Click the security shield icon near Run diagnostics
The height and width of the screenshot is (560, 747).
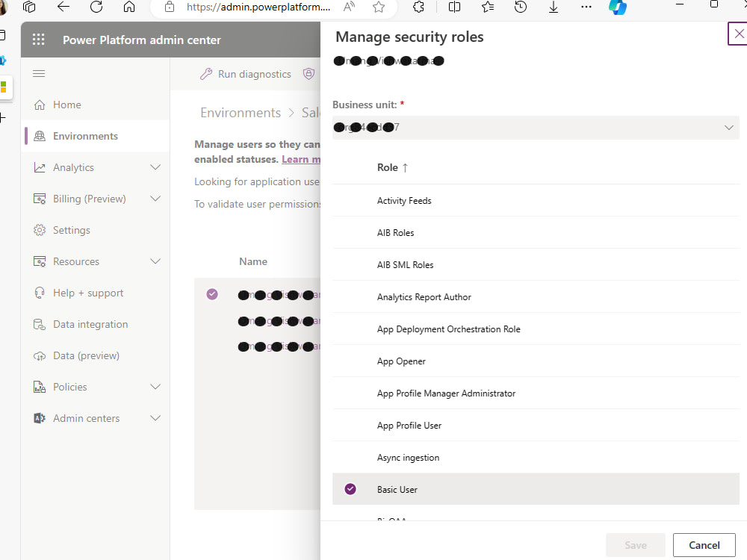(309, 74)
